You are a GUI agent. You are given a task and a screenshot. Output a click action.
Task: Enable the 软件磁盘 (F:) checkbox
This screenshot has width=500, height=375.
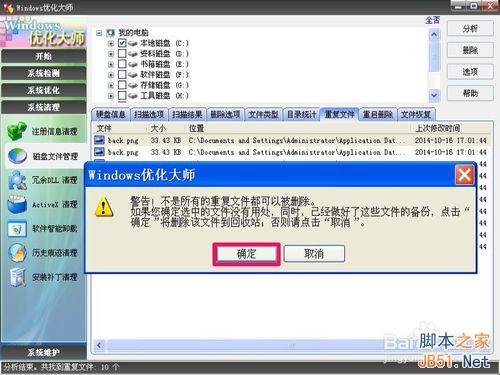click(x=122, y=74)
